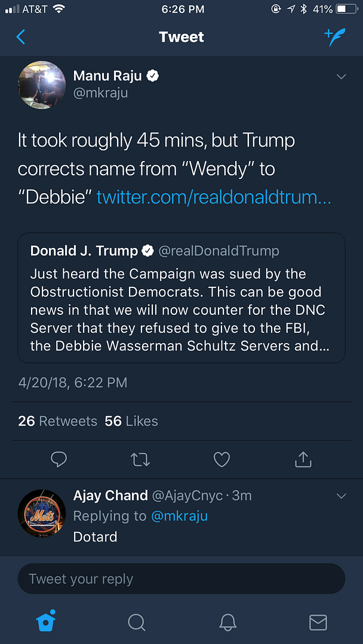
Task: Open the Messages envelope tab
Action: 318,622
